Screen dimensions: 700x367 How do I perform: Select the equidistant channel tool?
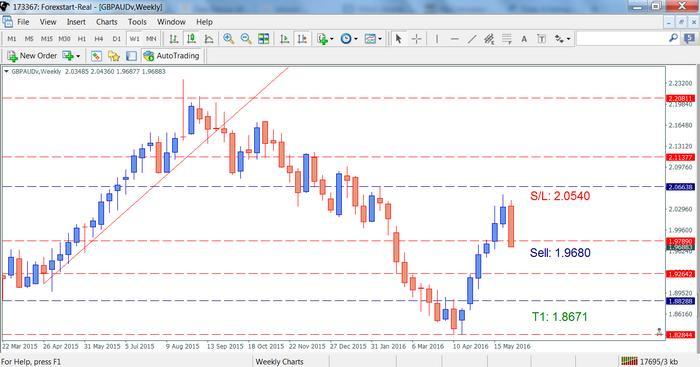pyautogui.click(x=489, y=39)
